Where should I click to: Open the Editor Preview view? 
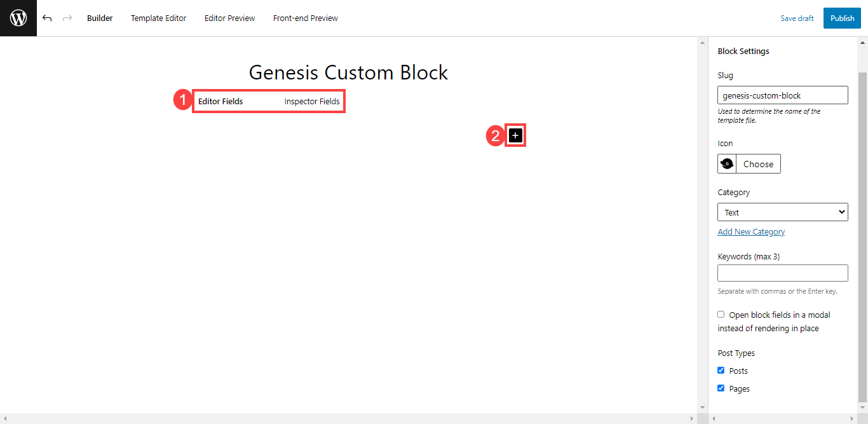click(x=229, y=18)
